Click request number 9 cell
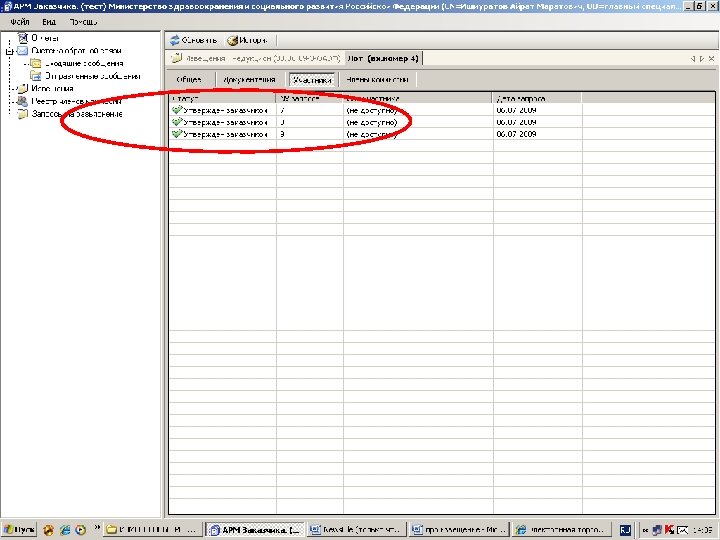Image resolution: width=720 pixels, height=540 pixels. coord(309,134)
